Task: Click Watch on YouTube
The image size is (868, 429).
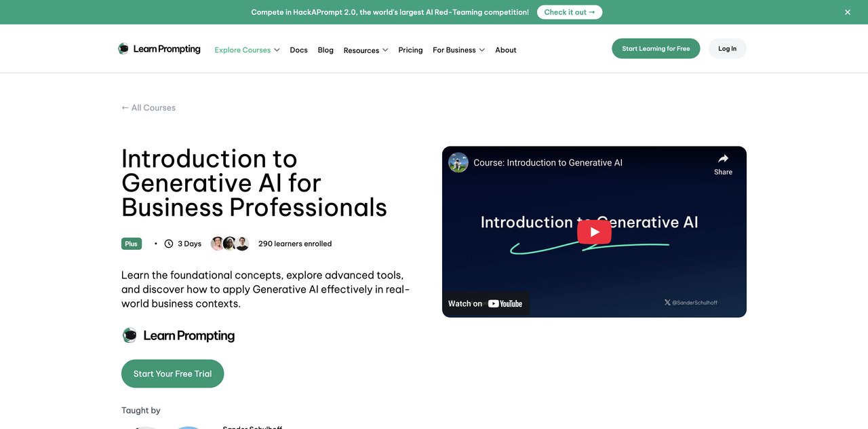Action: tap(486, 303)
